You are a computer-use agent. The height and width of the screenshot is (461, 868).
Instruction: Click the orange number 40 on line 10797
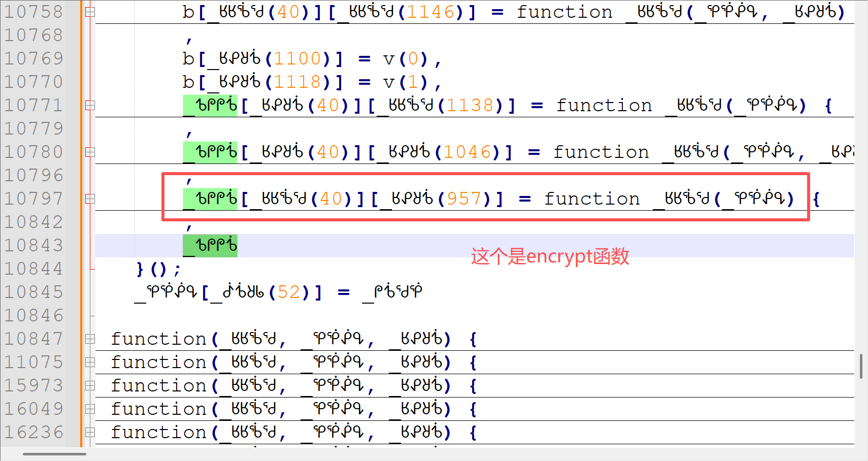pyautogui.click(x=330, y=199)
